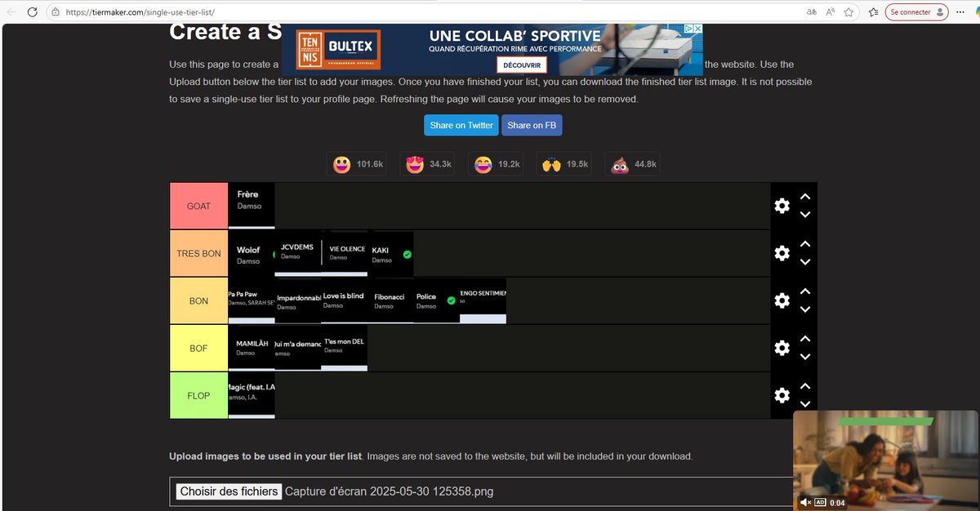Click the raised hands reaction 19.5k

(x=564, y=164)
